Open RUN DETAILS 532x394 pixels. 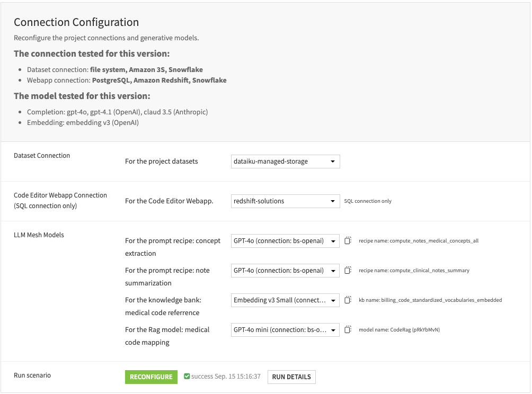point(291,377)
